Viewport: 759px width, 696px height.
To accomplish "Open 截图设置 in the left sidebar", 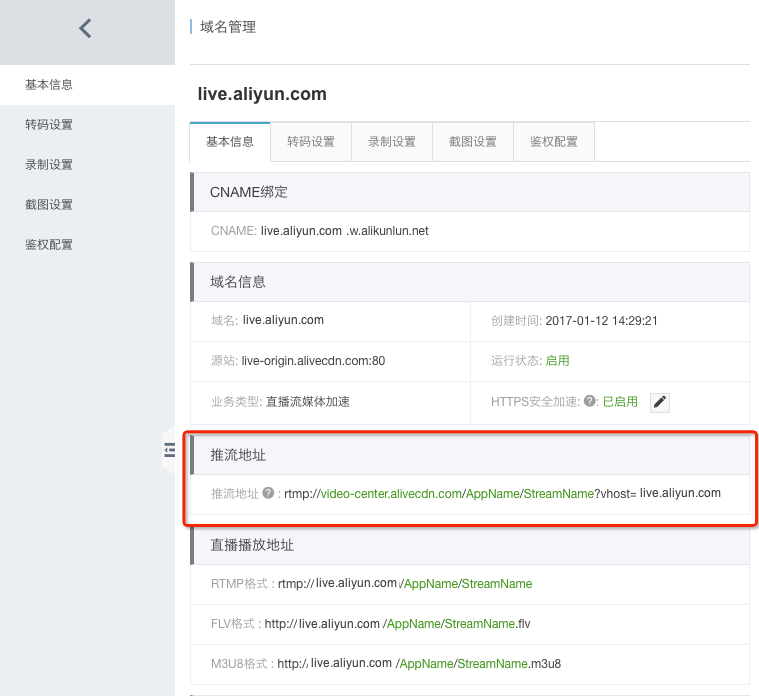I will pyautogui.click(x=87, y=205).
